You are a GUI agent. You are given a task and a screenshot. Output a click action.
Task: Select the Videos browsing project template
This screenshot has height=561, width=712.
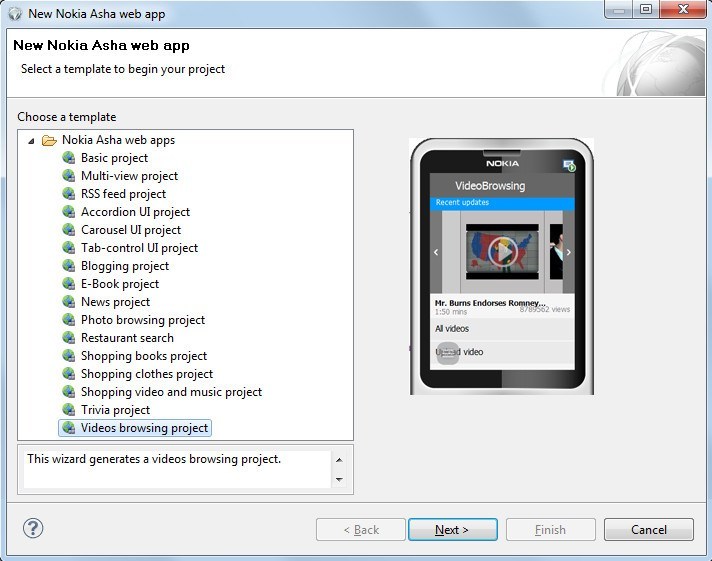pyautogui.click(x=144, y=428)
